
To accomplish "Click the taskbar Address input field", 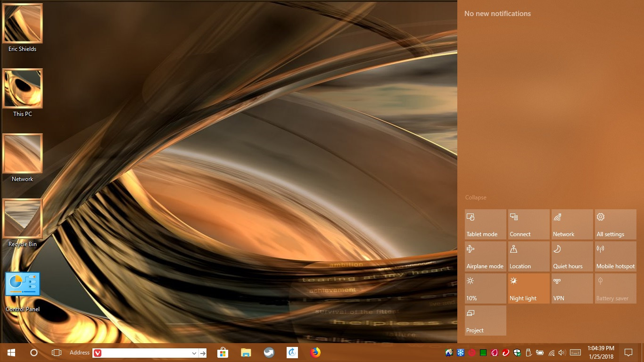I will (x=146, y=353).
